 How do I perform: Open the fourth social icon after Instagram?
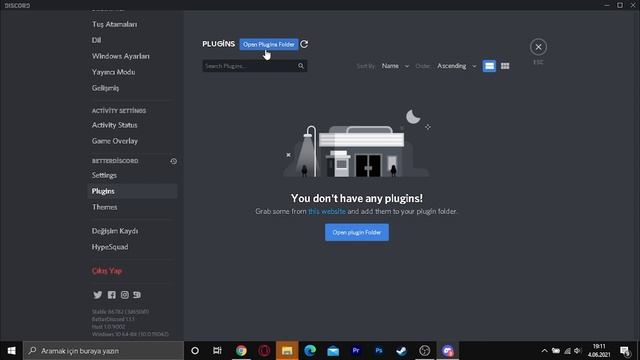coord(137,295)
